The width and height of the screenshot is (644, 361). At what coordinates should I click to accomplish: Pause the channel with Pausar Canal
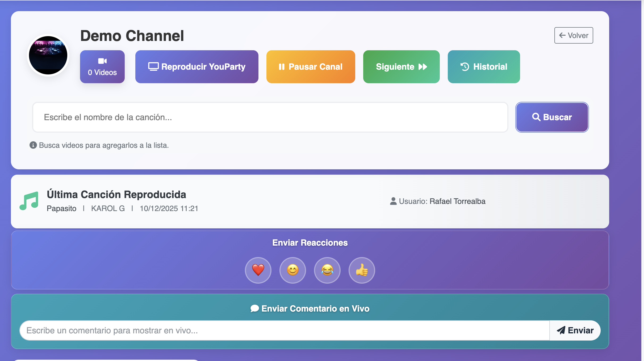pyautogui.click(x=311, y=67)
